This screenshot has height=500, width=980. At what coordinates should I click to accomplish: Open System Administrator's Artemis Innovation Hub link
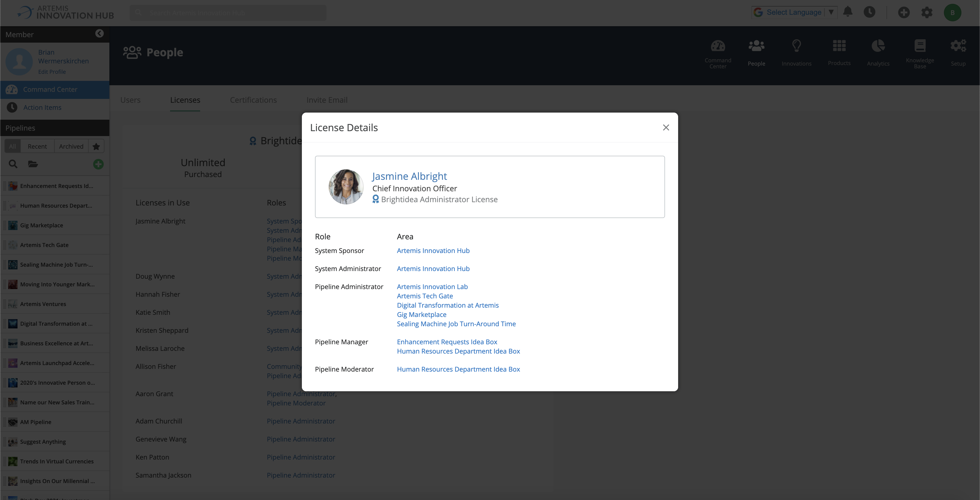(433, 268)
